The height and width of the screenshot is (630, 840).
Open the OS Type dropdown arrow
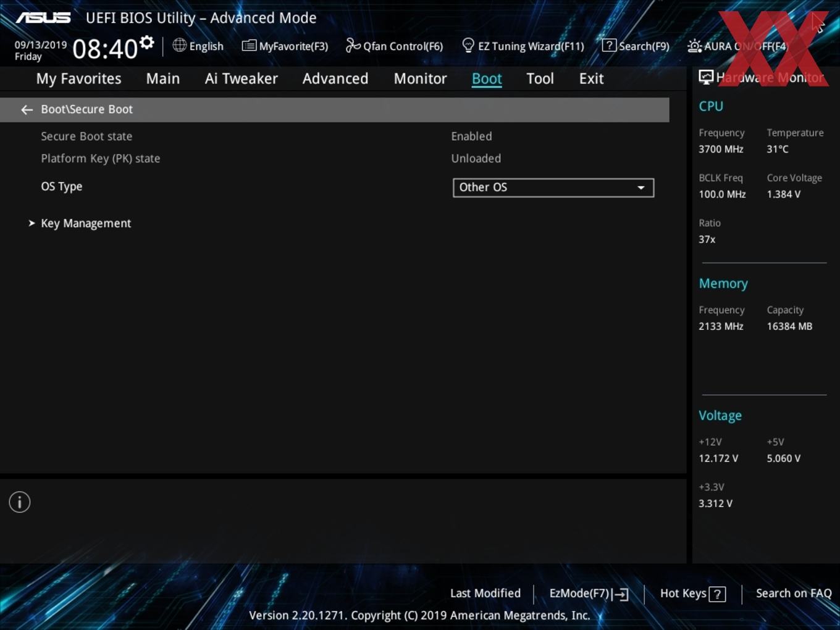[641, 188]
